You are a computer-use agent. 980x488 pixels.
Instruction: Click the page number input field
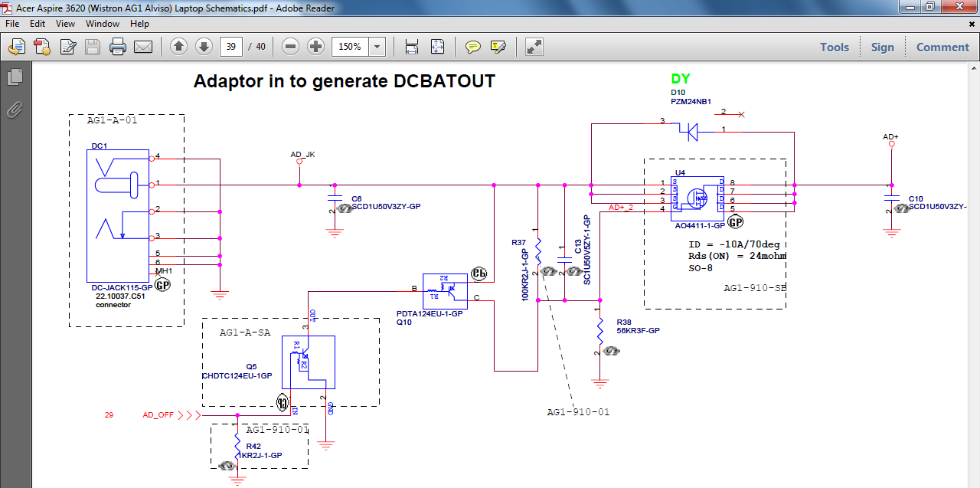pyautogui.click(x=231, y=47)
